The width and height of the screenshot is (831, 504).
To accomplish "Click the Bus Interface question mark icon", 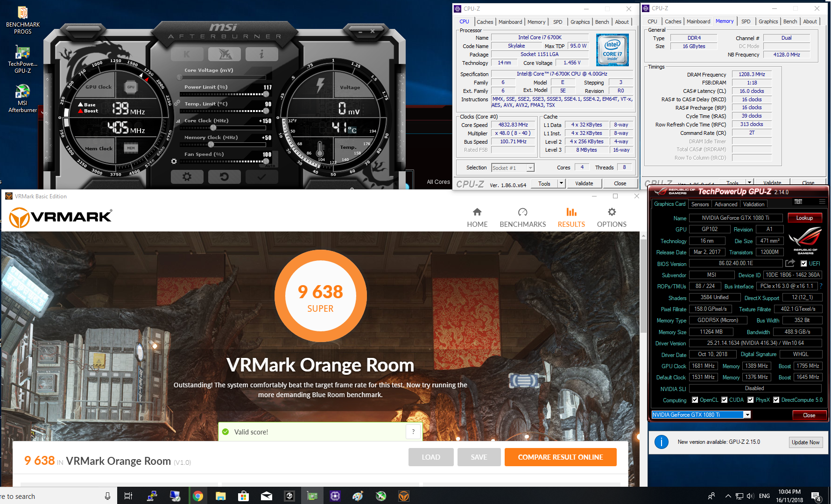I will click(x=821, y=286).
